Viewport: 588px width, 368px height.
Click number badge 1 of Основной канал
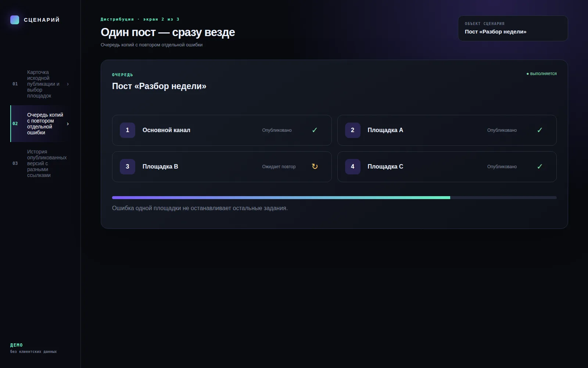[x=128, y=130]
